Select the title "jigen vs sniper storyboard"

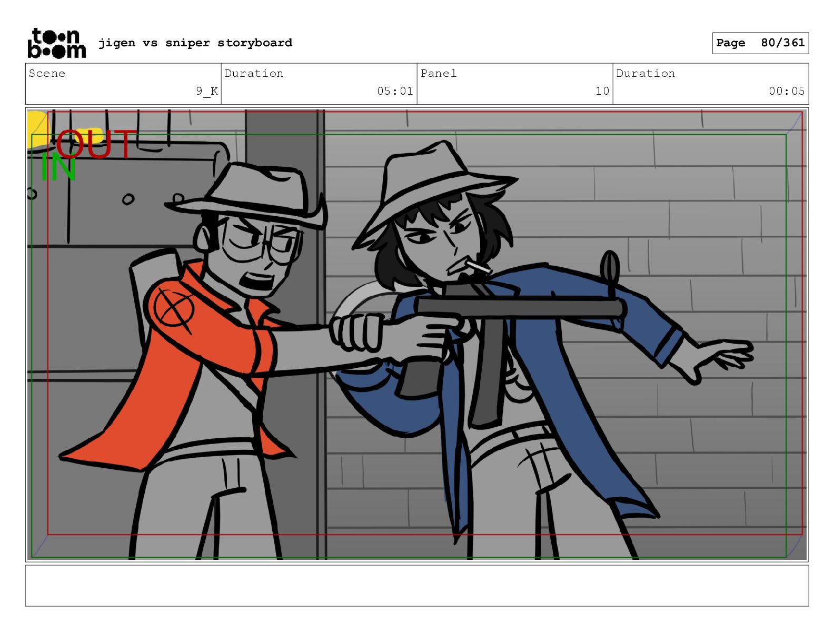(195, 43)
